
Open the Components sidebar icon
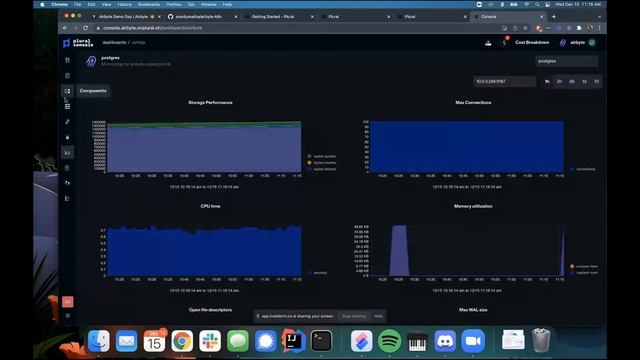(67, 91)
